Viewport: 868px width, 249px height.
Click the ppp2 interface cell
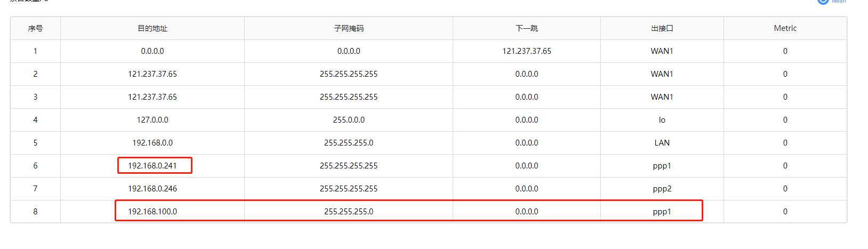click(x=662, y=189)
